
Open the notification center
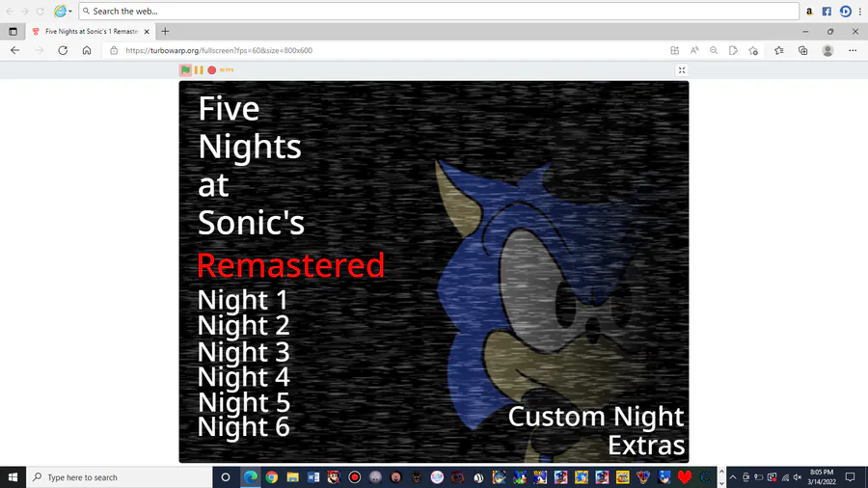click(851, 477)
